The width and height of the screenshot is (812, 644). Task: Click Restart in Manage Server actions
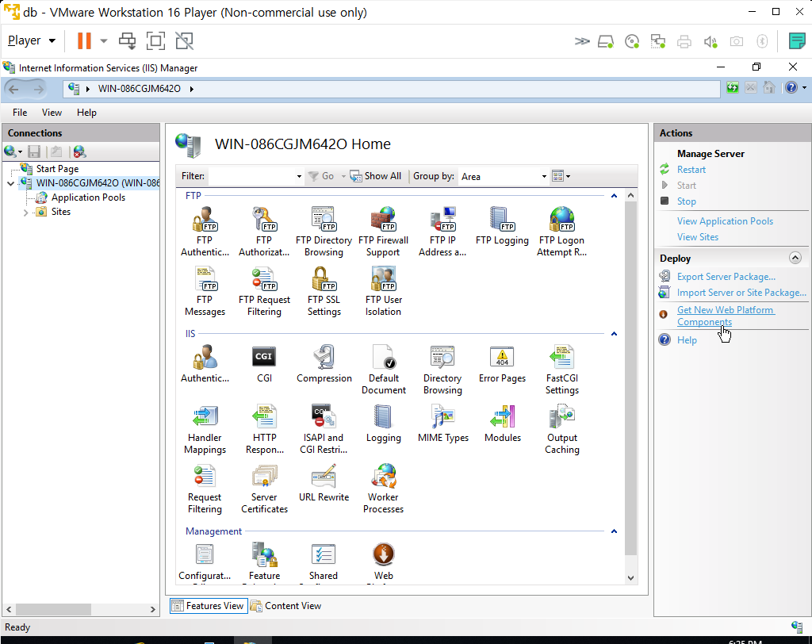click(691, 170)
